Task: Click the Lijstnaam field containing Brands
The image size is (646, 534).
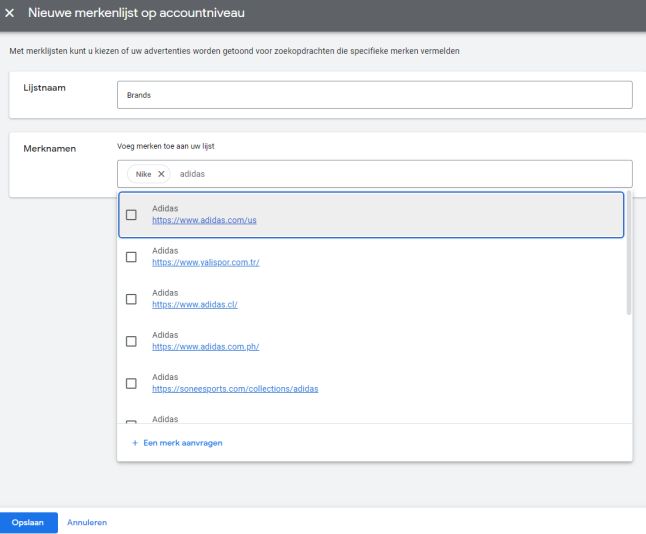Action: (374, 95)
